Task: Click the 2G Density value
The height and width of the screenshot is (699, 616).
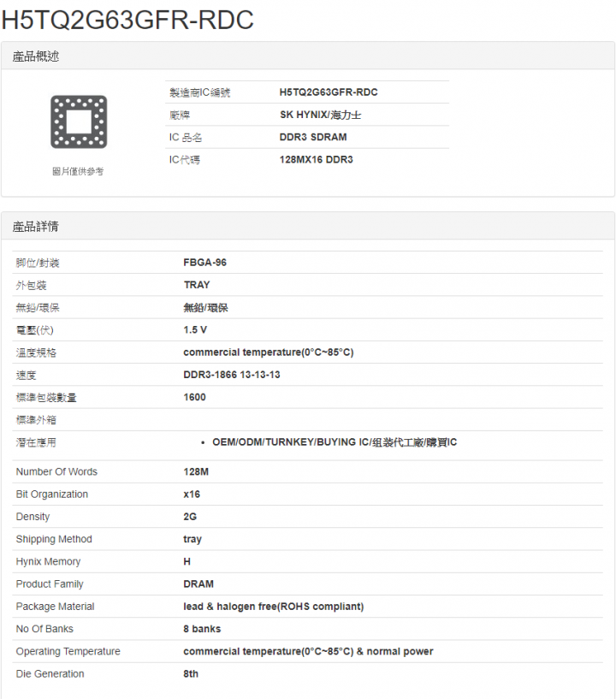Action: click(190, 517)
